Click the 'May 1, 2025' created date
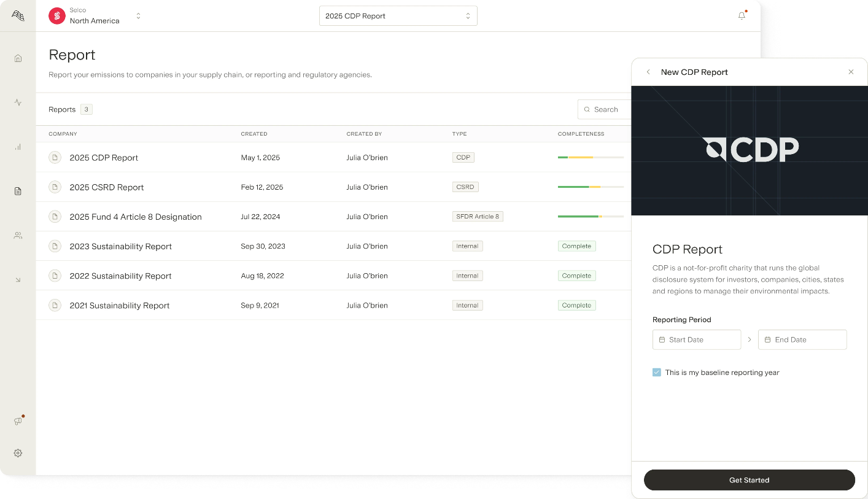The height and width of the screenshot is (499, 868). tap(260, 158)
